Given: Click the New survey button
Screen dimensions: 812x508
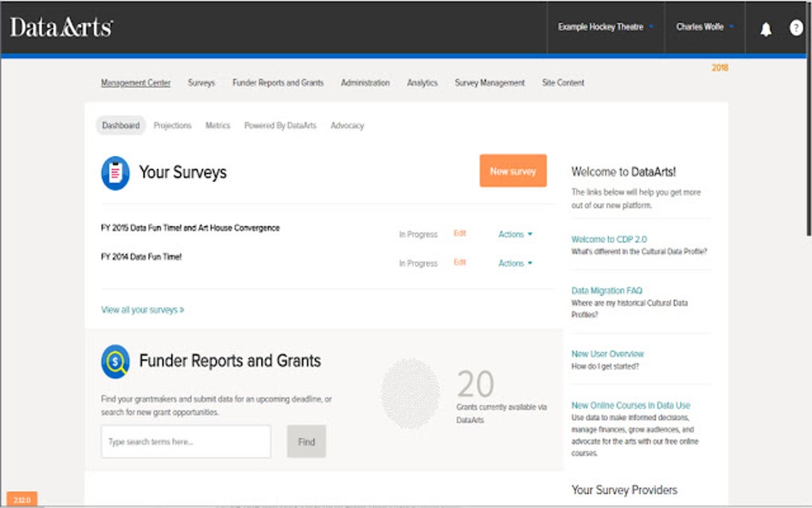Looking at the screenshot, I should pos(512,170).
